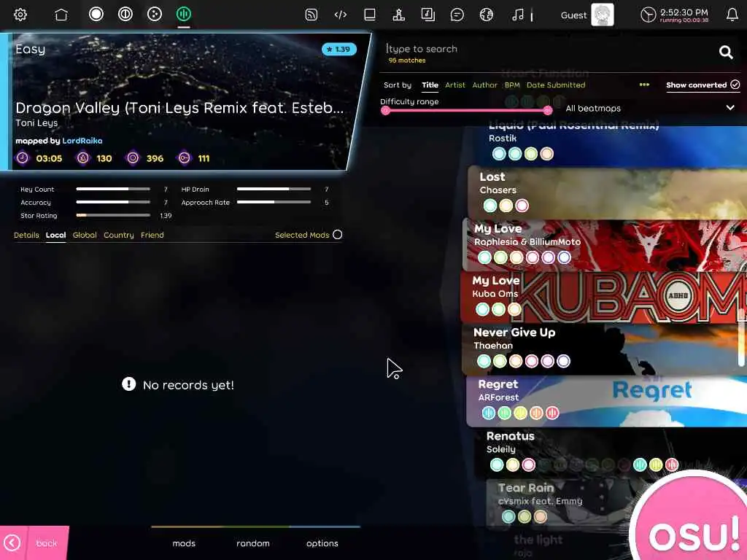This screenshot has height=560, width=747.
Task: Open the changelog code icon
Action: (x=340, y=15)
